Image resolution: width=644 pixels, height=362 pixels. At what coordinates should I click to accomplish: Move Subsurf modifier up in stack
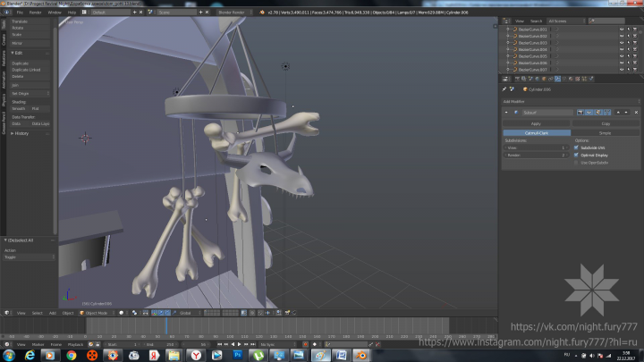(x=618, y=112)
